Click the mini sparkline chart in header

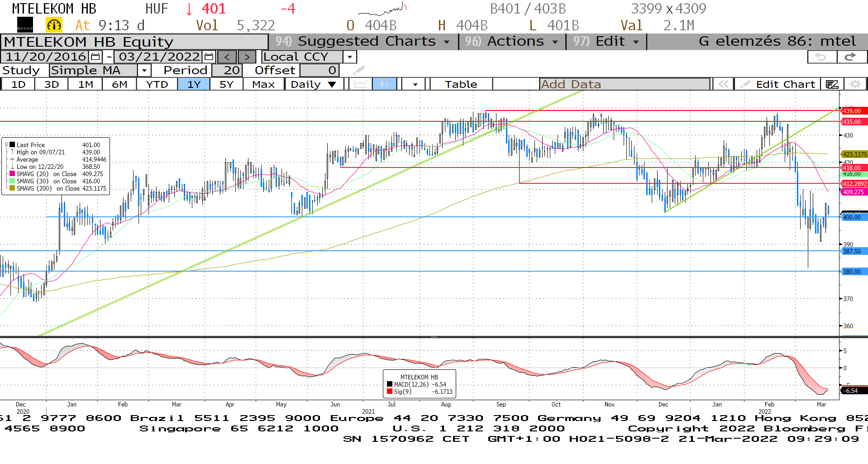[383, 9]
